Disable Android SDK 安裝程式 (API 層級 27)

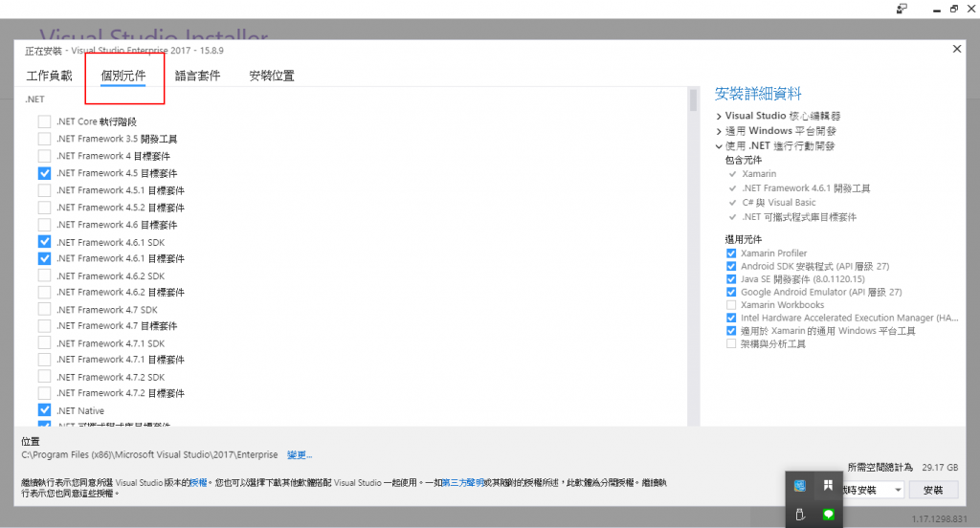tap(731, 266)
